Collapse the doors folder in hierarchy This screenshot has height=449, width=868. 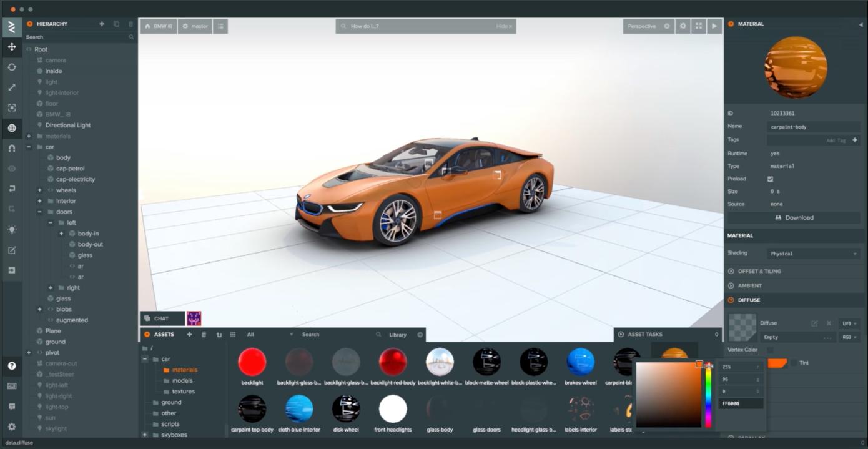tap(39, 212)
